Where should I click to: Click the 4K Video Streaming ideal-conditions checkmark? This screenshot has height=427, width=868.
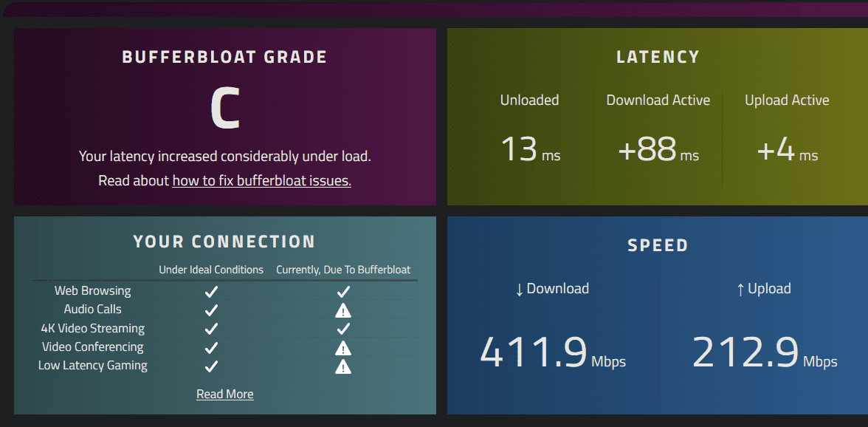pyautogui.click(x=211, y=329)
